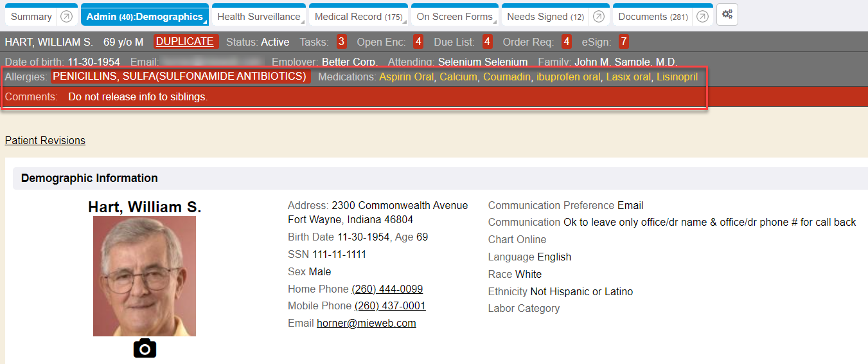Click the Coumadin medication link
The width and height of the screenshot is (868, 364).
click(507, 77)
